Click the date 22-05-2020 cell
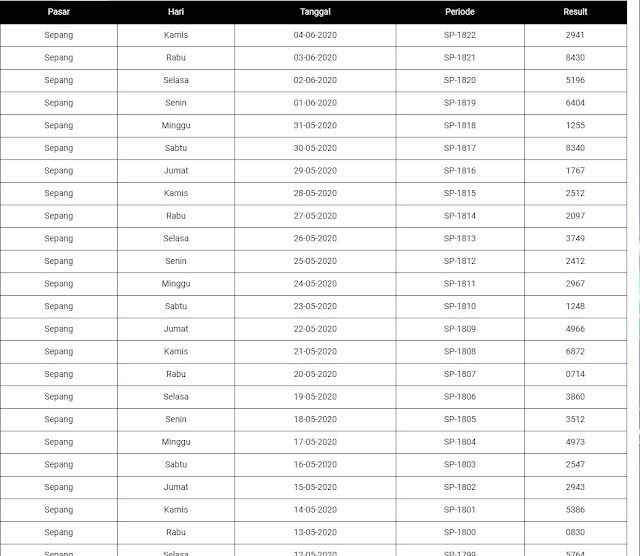 [315, 329]
